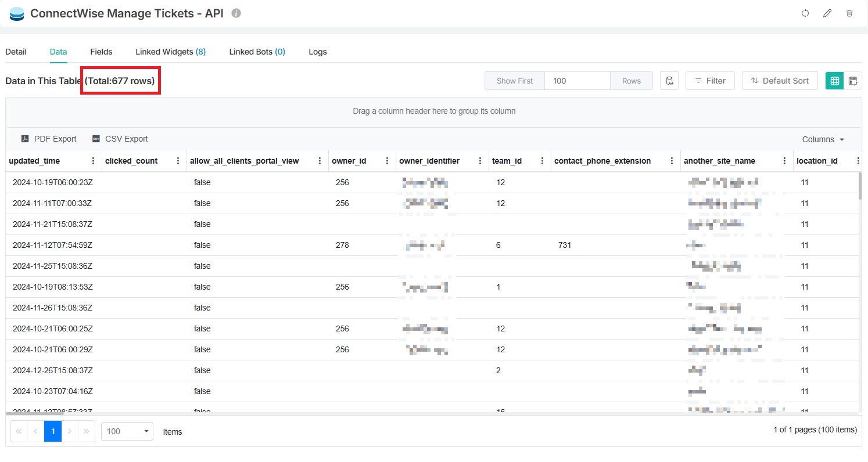This screenshot has width=868, height=462.
Task: Click the database icon next to Rows
Action: pyautogui.click(x=669, y=81)
